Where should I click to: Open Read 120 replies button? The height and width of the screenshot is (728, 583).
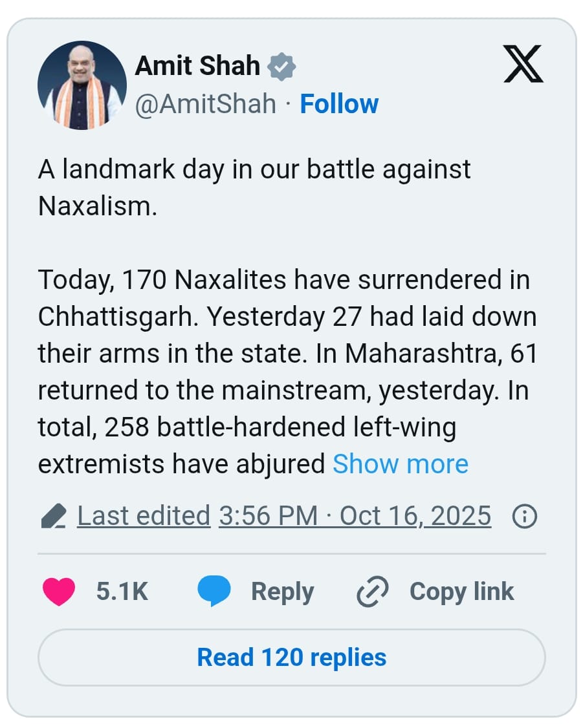[x=291, y=658]
